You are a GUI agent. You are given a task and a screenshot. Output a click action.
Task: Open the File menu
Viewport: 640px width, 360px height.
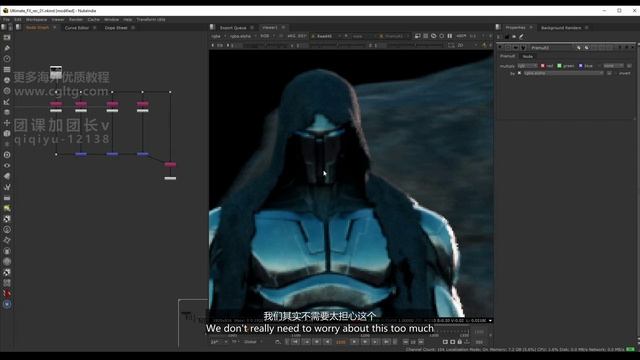click(x=7, y=20)
